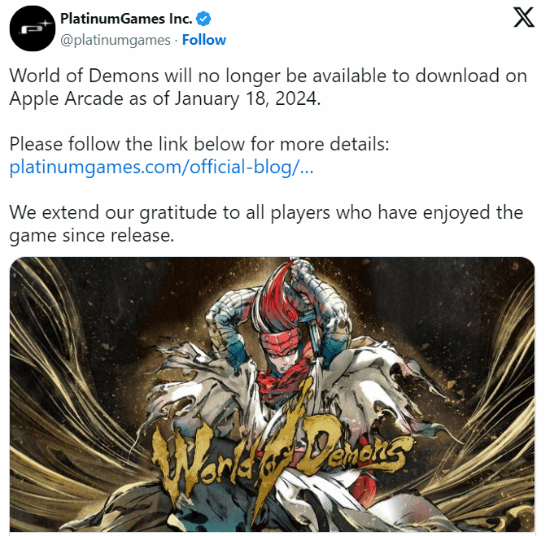Open the X logo in corner

tap(524, 17)
